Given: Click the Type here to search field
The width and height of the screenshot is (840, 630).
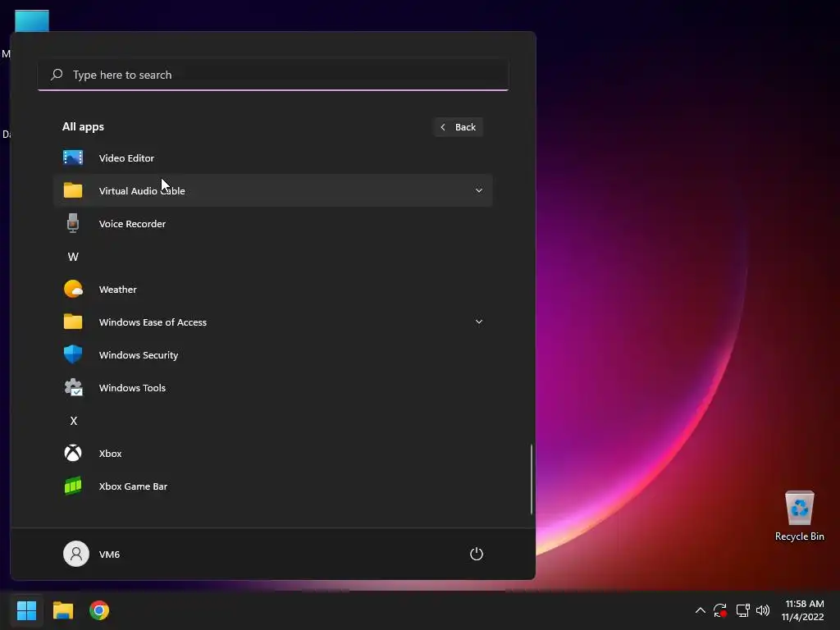Looking at the screenshot, I should tap(273, 75).
